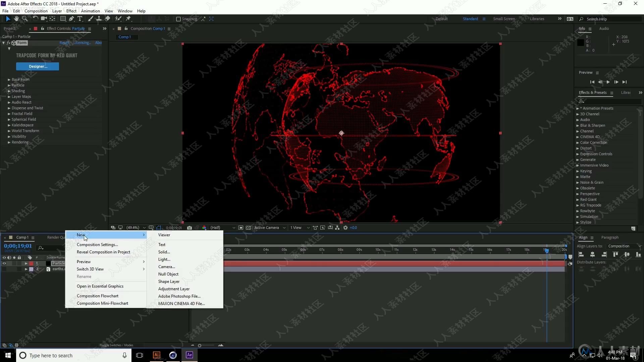The width and height of the screenshot is (644, 362).
Task: Select the Brush tool
Action: (x=91, y=19)
